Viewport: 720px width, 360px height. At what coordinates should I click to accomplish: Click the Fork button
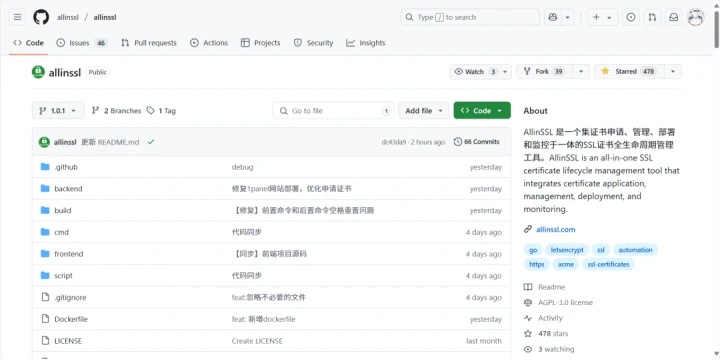tap(545, 72)
